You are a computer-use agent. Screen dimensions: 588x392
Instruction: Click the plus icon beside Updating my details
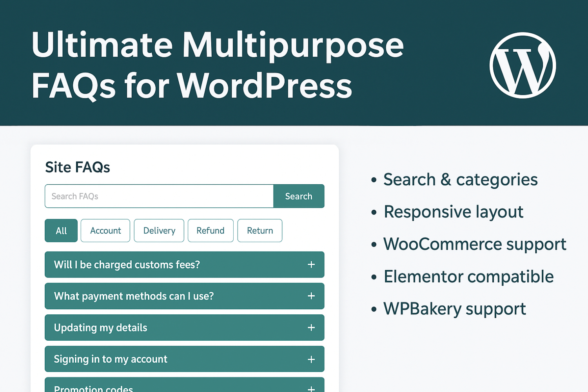pyautogui.click(x=311, y=328)
